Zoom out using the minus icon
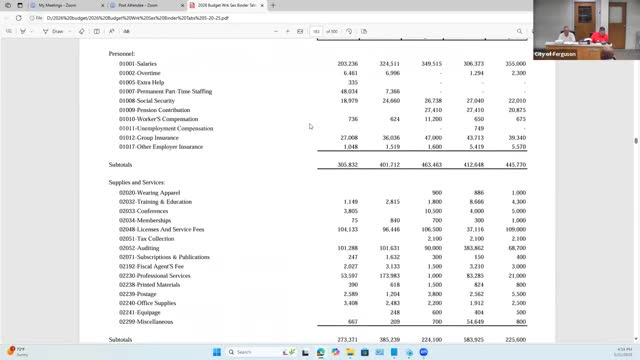Viewport: 640px width, 360px height. (x=276, y=31)
